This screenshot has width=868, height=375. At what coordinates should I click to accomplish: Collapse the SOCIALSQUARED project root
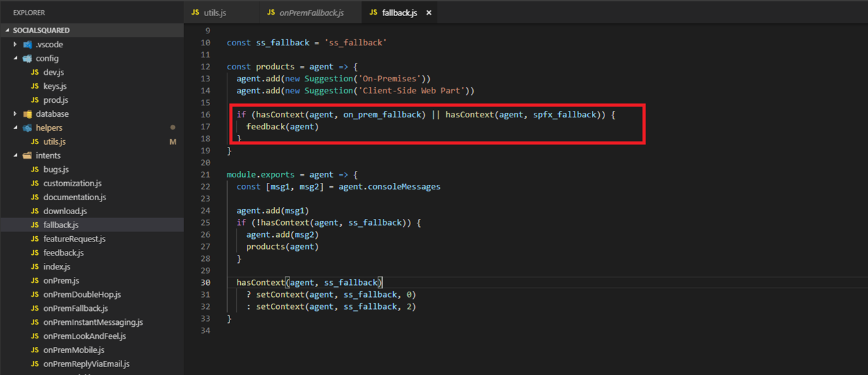tap(7, 30)
